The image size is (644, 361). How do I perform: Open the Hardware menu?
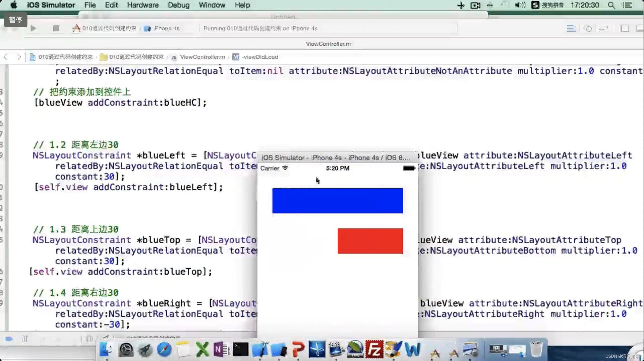pyautogui.click(x=142, y=5)
